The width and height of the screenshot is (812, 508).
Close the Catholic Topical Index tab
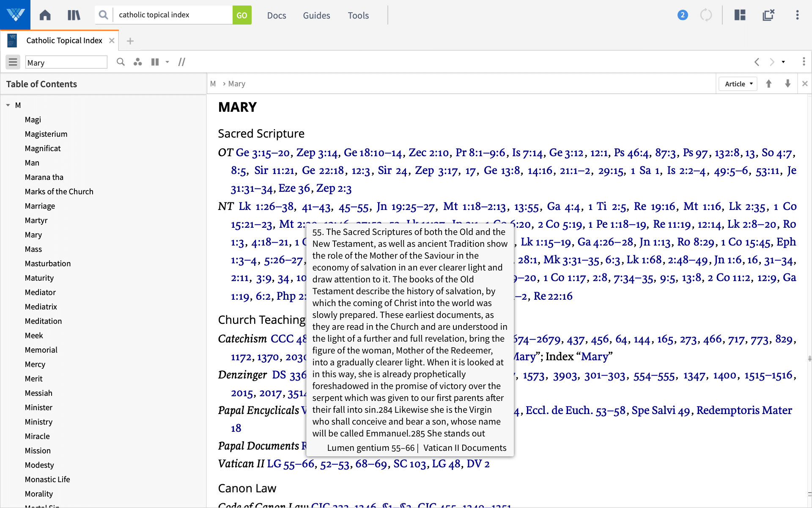tap(112, 41)
